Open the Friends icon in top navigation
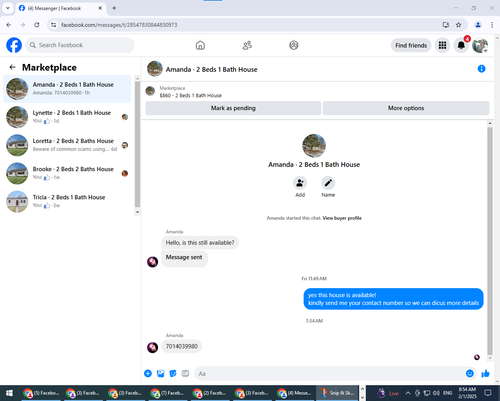 247,45
